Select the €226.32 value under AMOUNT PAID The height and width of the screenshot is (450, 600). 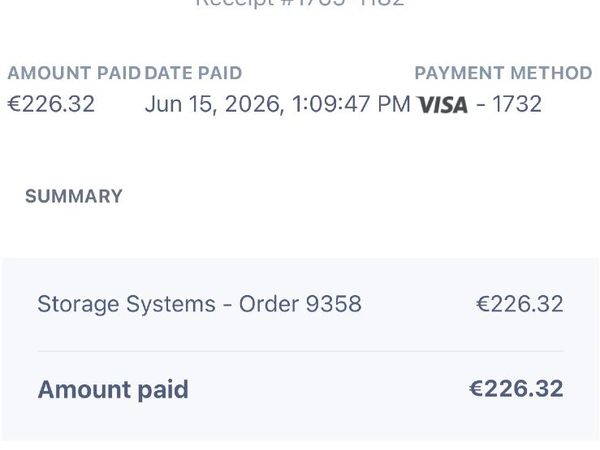51,104
